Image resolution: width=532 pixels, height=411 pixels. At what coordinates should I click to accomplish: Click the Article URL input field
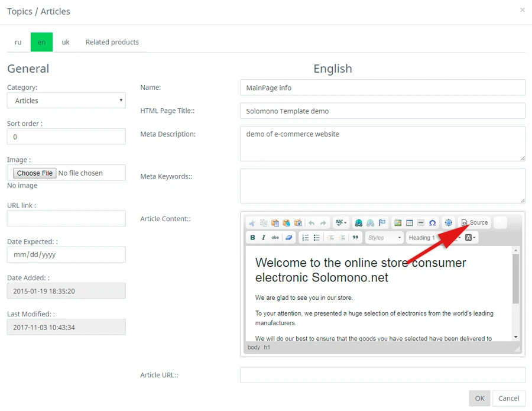(x=382, y=375)
